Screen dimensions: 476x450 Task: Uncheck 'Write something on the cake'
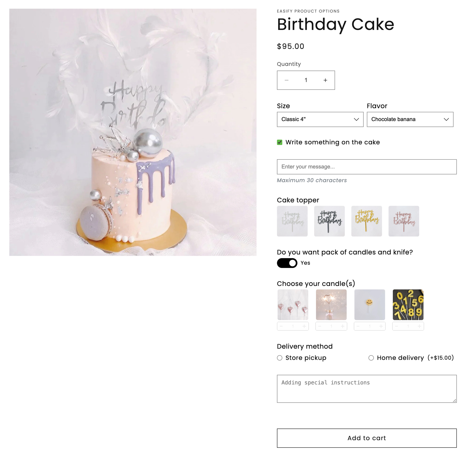click(280, 142)
